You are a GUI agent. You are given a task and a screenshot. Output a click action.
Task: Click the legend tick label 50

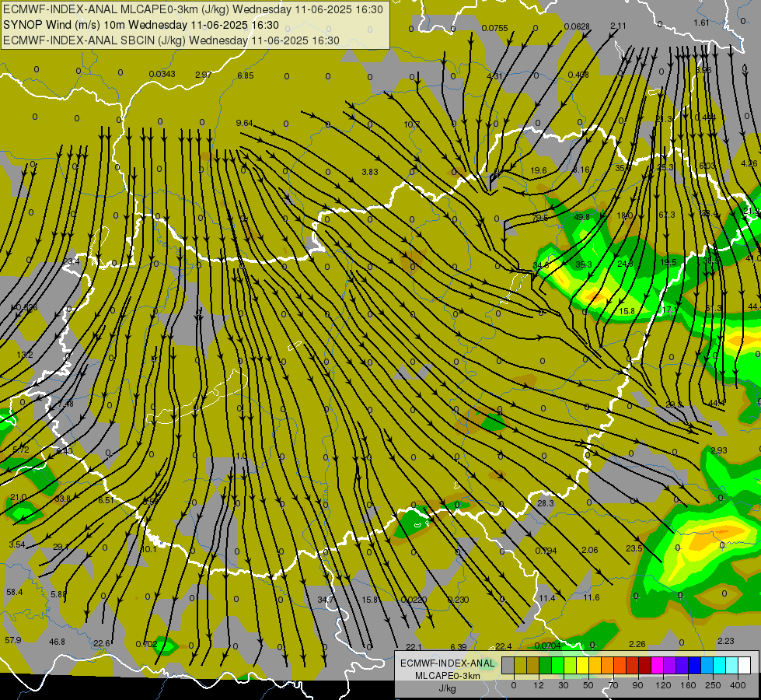[588, 685]
